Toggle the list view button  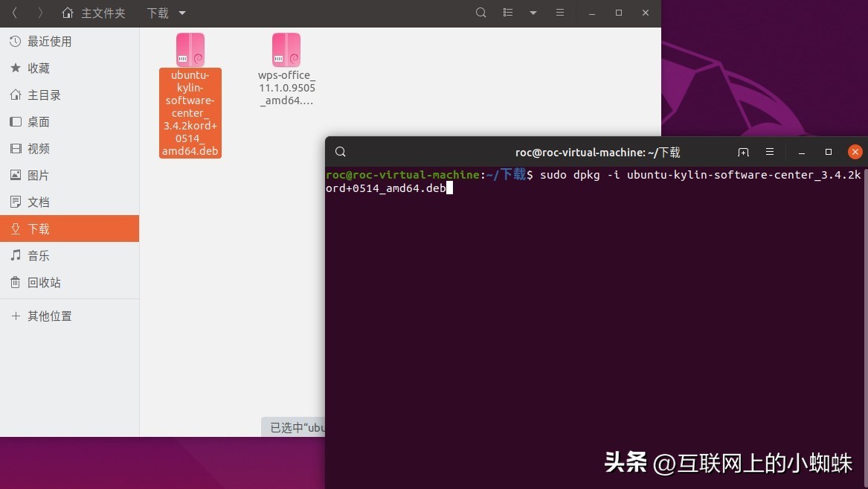click(x=507, y=13)
